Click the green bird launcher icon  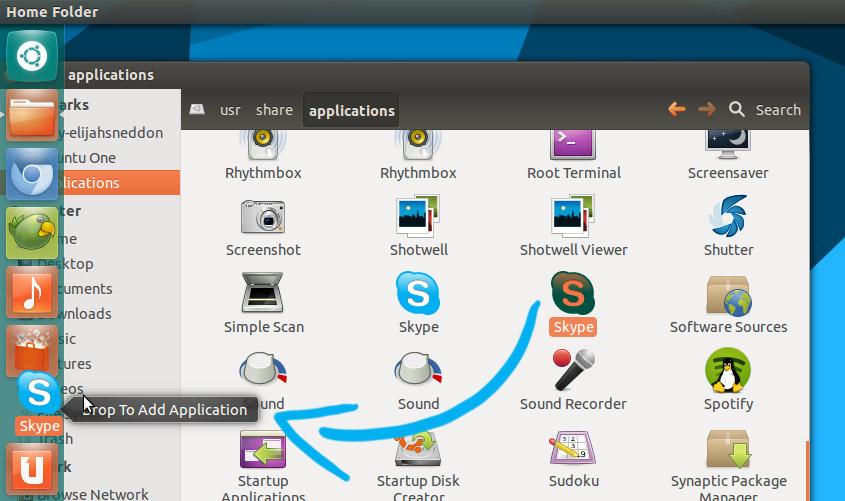pos(32,233)
